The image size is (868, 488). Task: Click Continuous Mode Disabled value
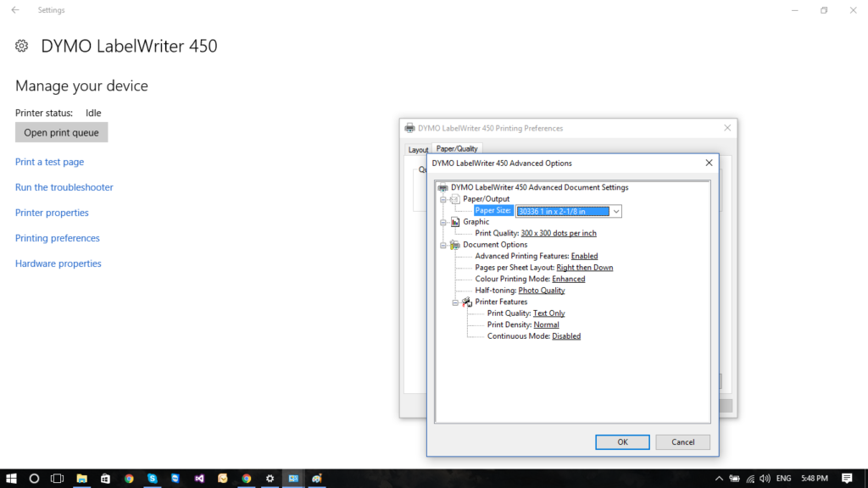(x=566, y=336)
